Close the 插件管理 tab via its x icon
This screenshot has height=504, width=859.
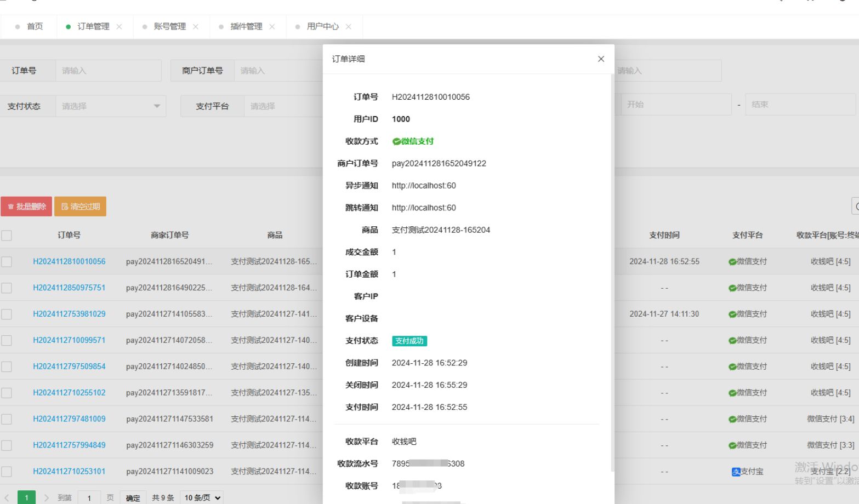coord(274,26)
